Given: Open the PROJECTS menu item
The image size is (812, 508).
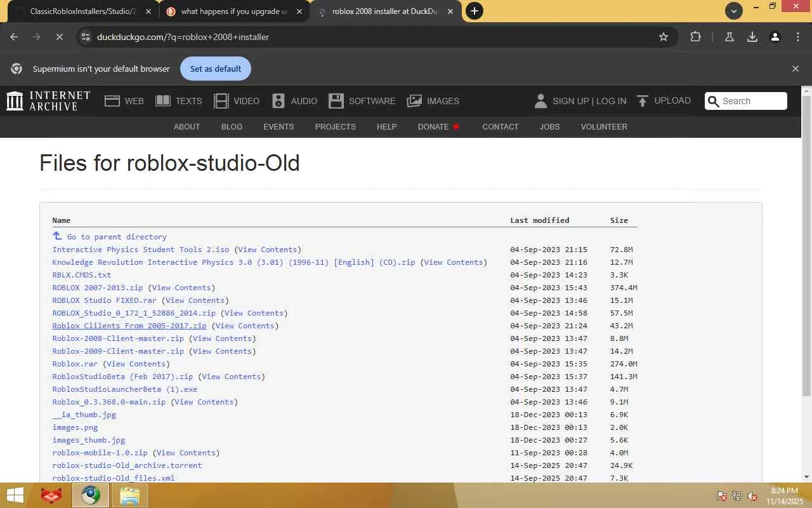Looking at the screenshot, I should (x=335, y=126).
